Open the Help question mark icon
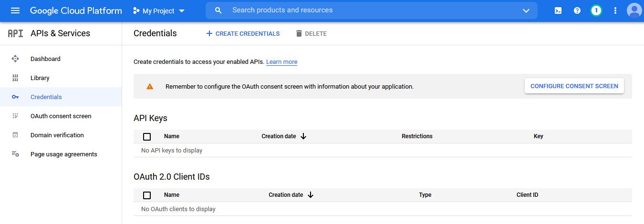The width and height of the screenshot is (644, 224). pyautogui.click(x=577, y=10)
